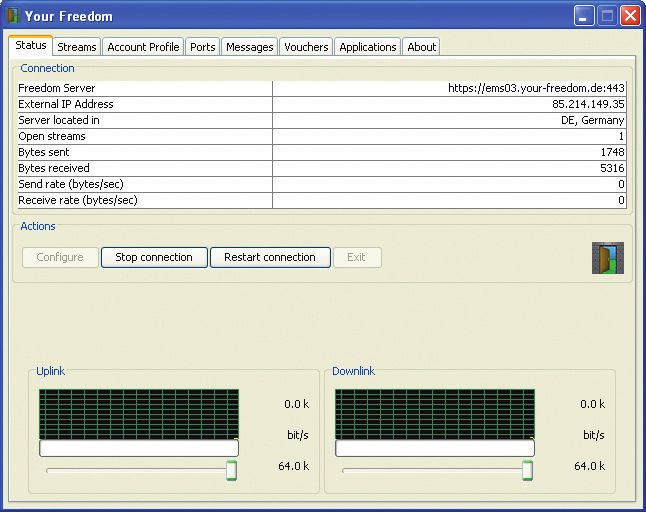Select the Receive rate (bytes/sec) label
The image size is (646, 512).
(78, 201)
